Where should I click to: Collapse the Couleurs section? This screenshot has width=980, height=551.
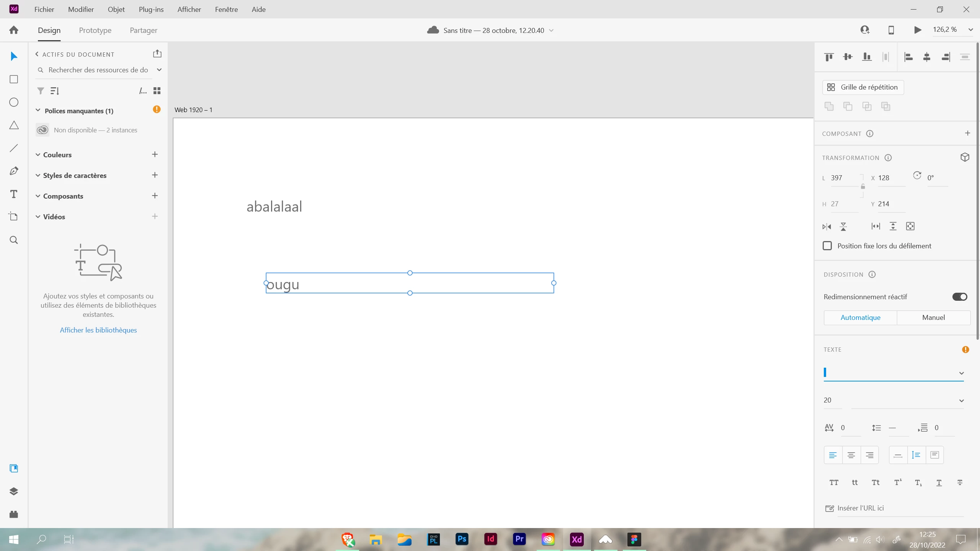(38, 155)
